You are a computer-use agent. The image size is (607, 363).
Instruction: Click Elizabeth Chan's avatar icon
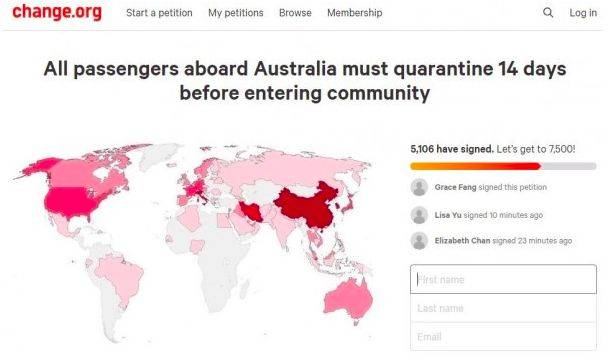pos(419,241)
